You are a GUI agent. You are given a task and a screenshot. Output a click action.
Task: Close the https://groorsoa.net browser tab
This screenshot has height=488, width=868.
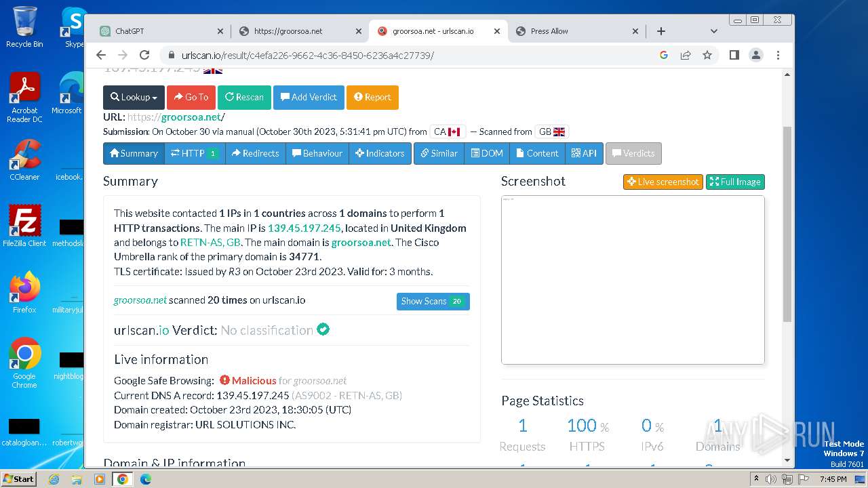pos(359,31)
